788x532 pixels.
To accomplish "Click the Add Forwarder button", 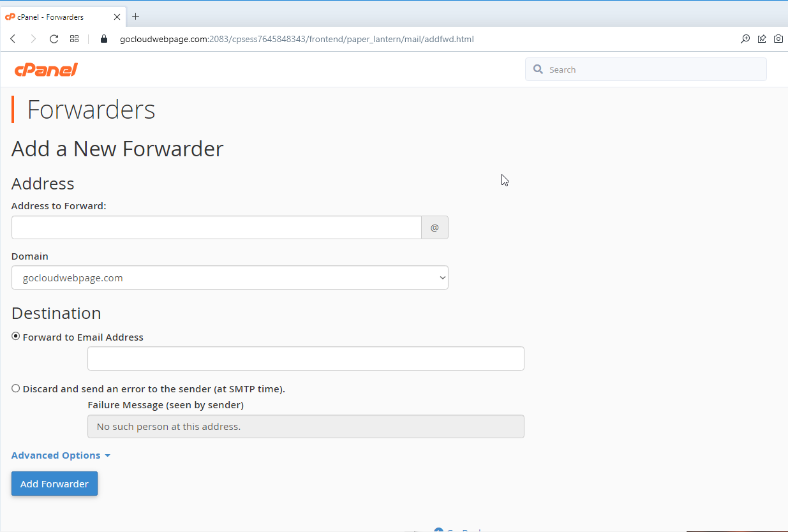I will click(x=54, y=484).
